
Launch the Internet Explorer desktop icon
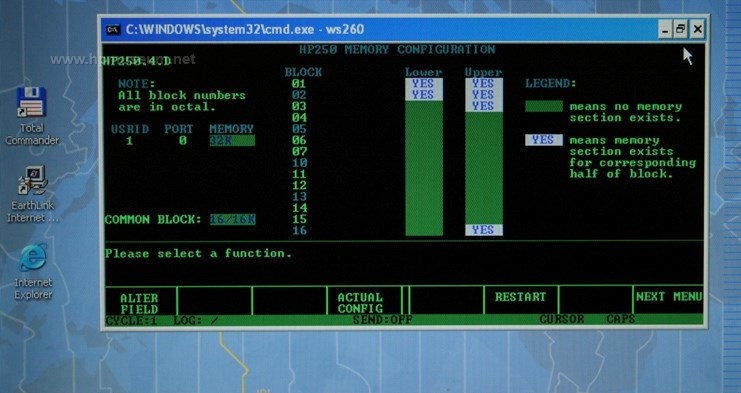tap(33, 272)
